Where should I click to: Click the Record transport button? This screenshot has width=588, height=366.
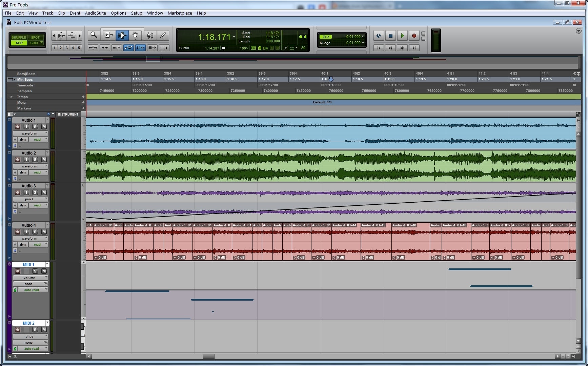[x=414, y=36]
